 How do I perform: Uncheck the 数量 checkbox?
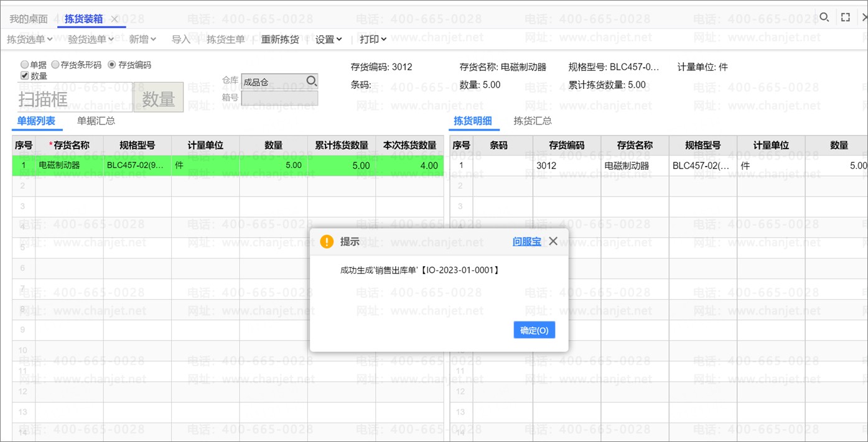25,76
